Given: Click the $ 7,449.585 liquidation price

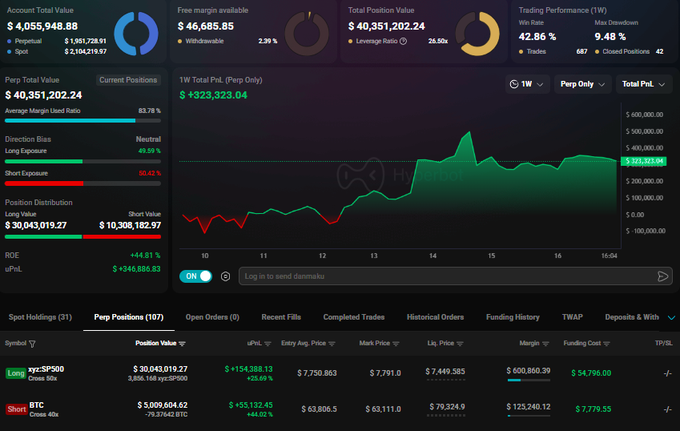Looking at the screenshot, I should pyautogui.click(x=445, y=372).
